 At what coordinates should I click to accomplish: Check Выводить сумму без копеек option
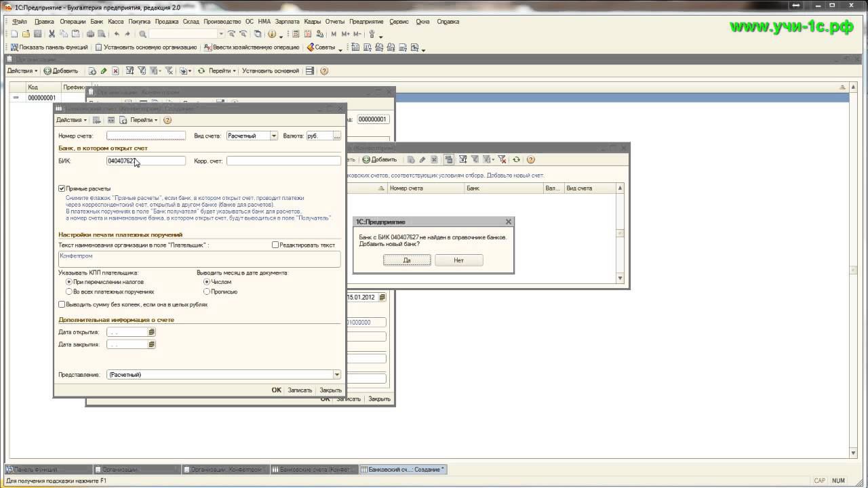click(x=62, y=304)
